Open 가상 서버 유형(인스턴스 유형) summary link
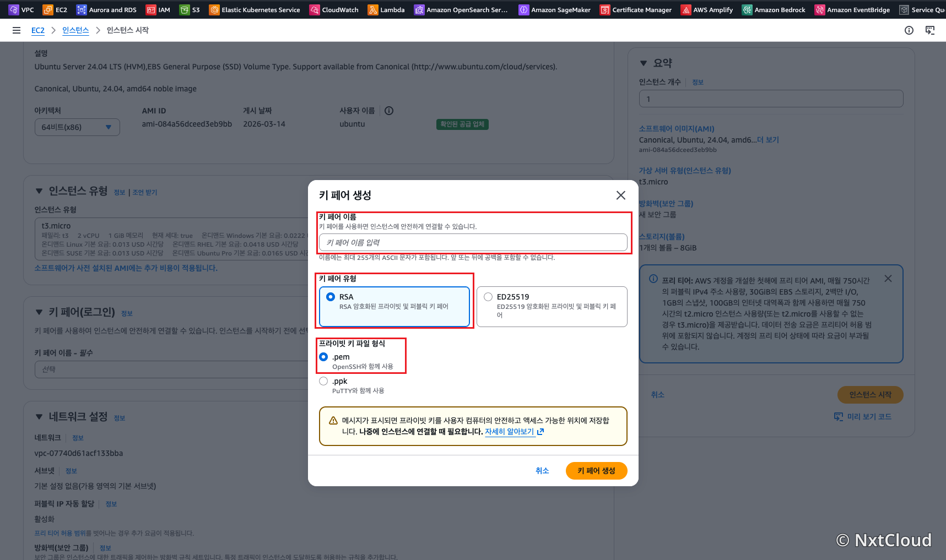 coord(685,171)
